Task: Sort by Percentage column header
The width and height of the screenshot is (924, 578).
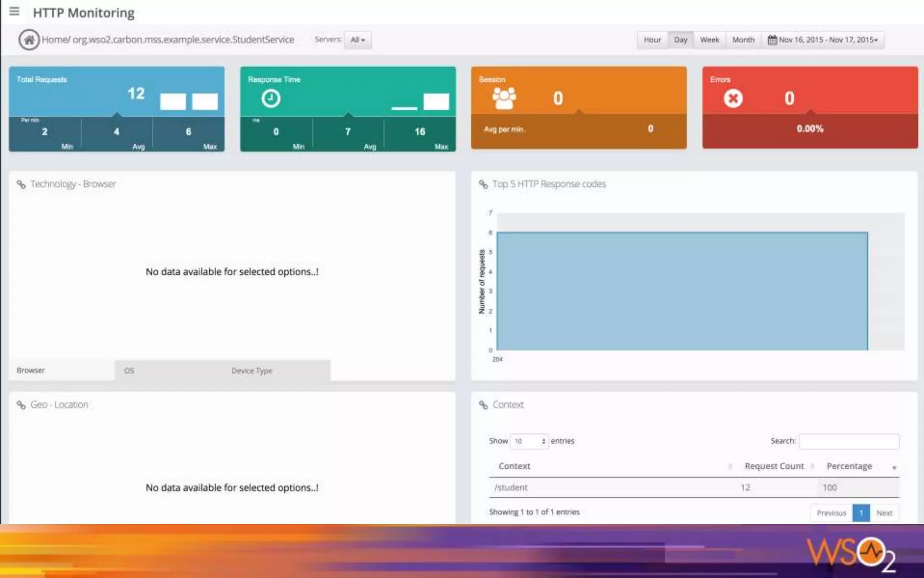Action: tap(849, 466)
